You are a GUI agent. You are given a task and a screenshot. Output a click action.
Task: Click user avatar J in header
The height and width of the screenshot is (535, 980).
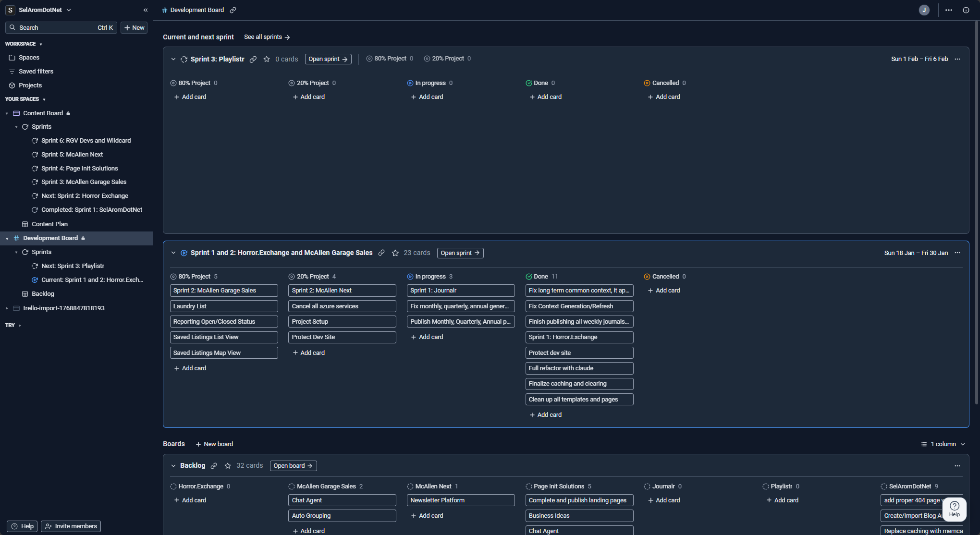pyautogui.click(x=924, y=10)
